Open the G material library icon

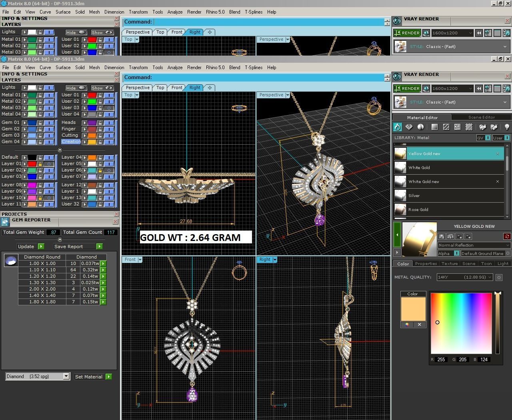483,127
